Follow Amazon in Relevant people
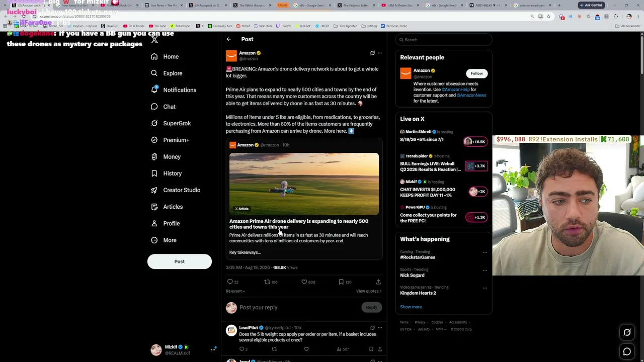Screen dimensions: 644x362 coord(476,73)
